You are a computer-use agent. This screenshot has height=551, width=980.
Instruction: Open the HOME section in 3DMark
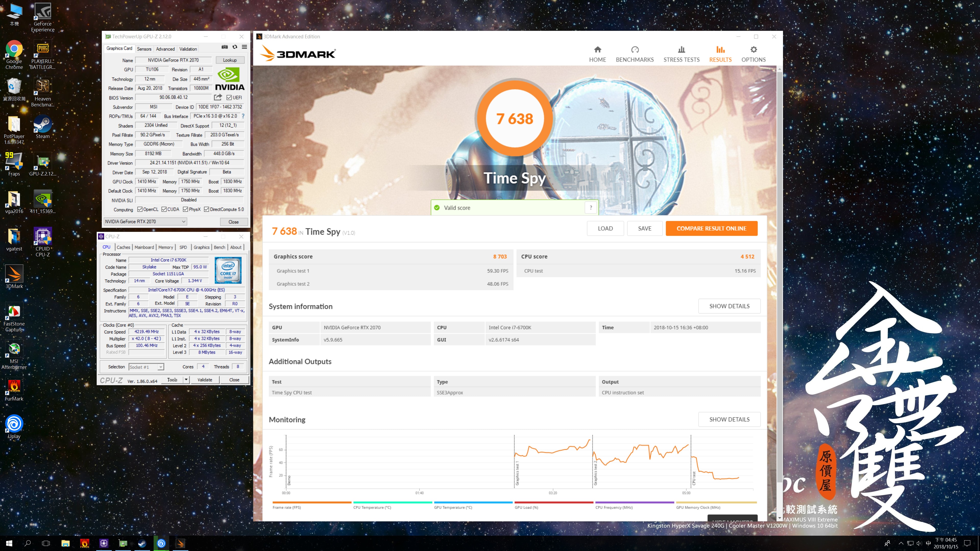pyautogui.click(x=597, y=54)
